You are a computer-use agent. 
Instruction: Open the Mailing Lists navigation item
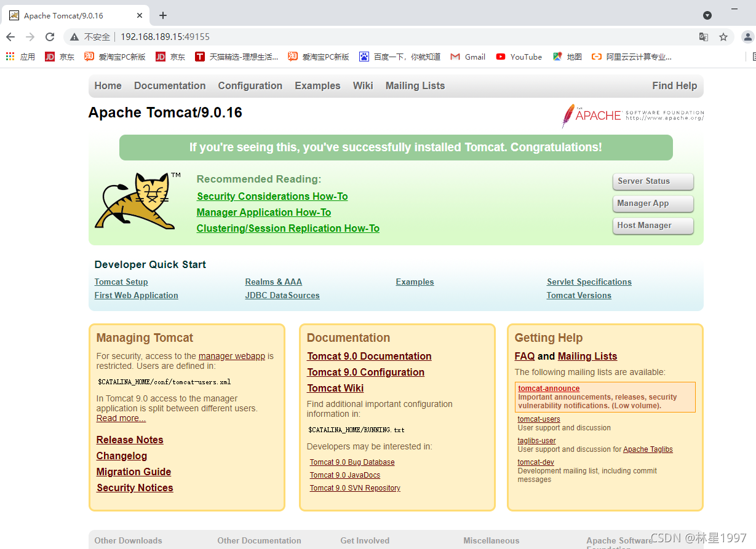click(415, 85)
